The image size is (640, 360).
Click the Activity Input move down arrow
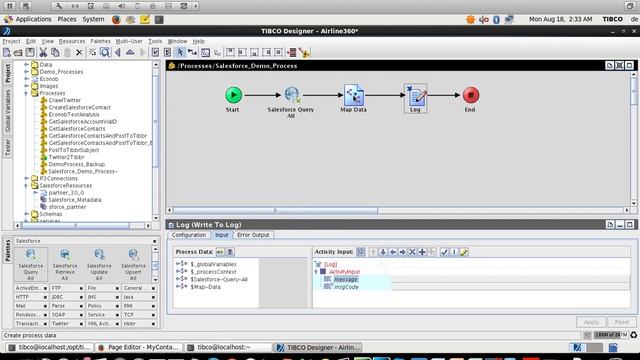coord(383,252)
